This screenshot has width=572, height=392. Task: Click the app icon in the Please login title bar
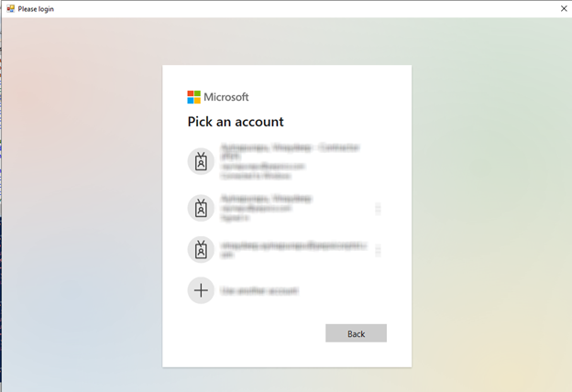point(10,9)
